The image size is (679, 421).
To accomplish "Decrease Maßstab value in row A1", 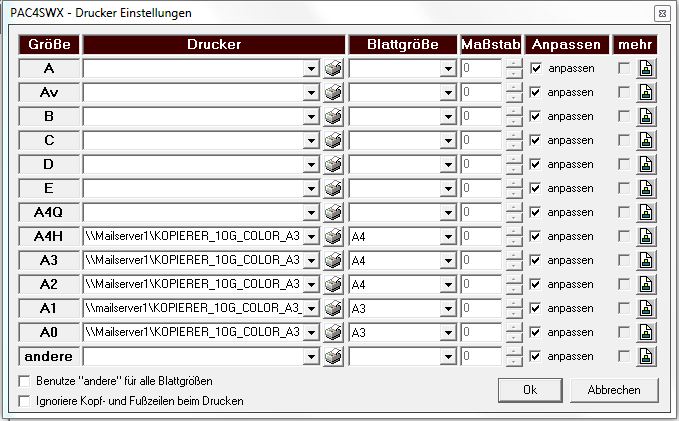I will [x=514, y=313].
